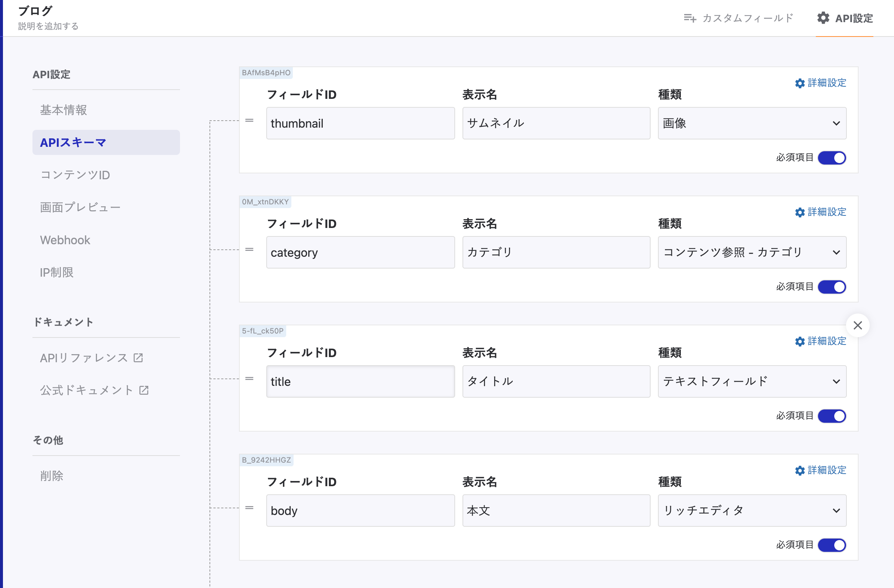Click 削除 in the その他 section
894x588 pixels.
coord(52,475)
